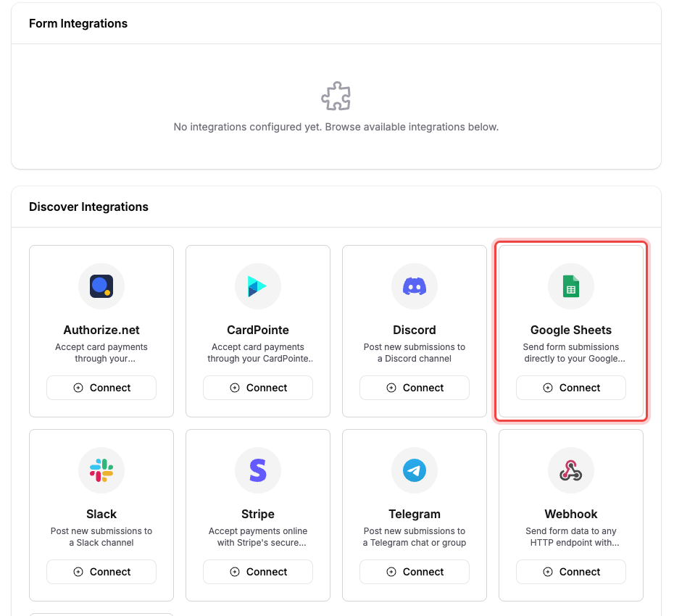Click the puzzle piece empty-state icon
674x616 pixels.
point(336,96)
